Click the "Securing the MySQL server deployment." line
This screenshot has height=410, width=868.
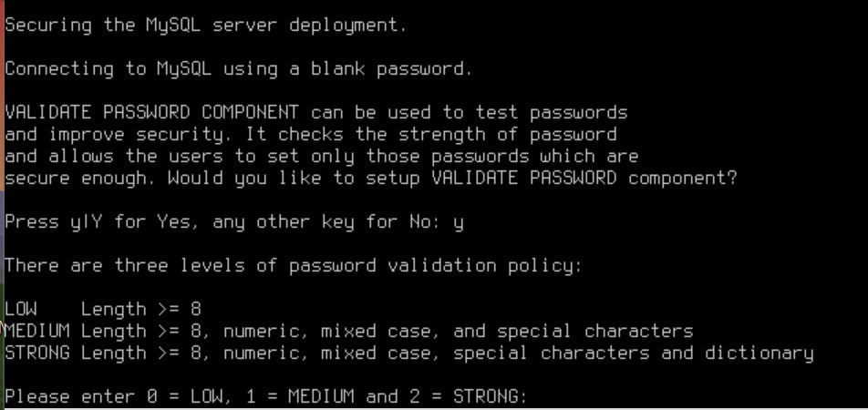[x=205, y=26]
